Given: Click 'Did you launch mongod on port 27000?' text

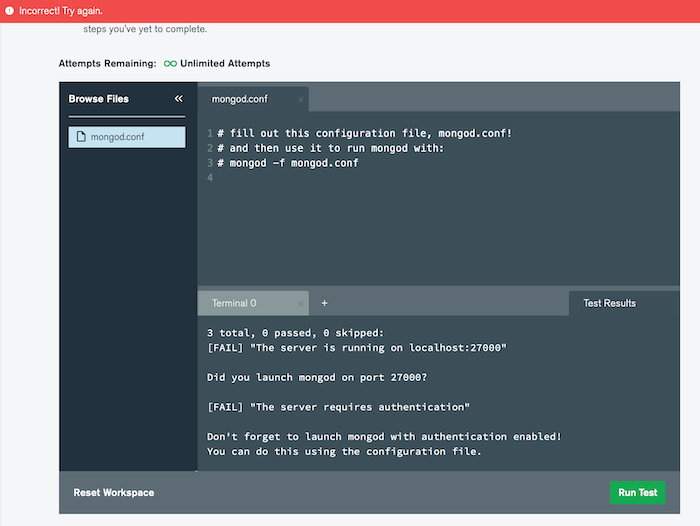Looking at the screenshot, I should click(317, 377).
